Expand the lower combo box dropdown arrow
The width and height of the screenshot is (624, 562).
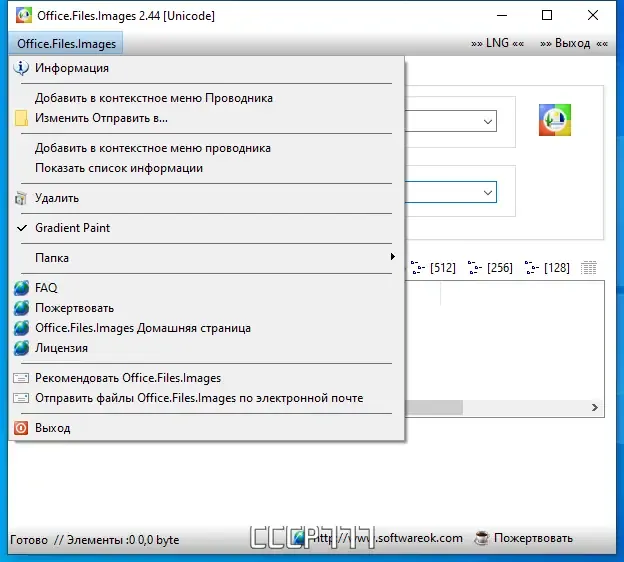coord(488,193)
